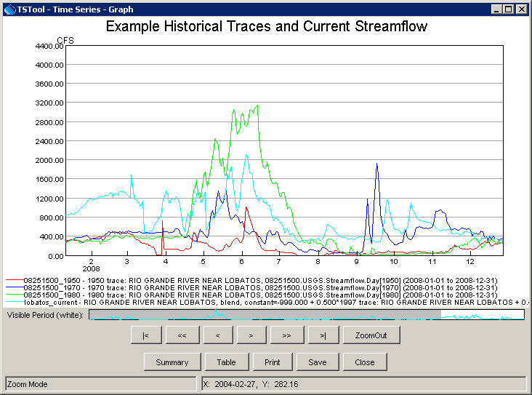Print the graph
Image resolution: width=532 pixels, height=395 pixels.
[272, 362]
